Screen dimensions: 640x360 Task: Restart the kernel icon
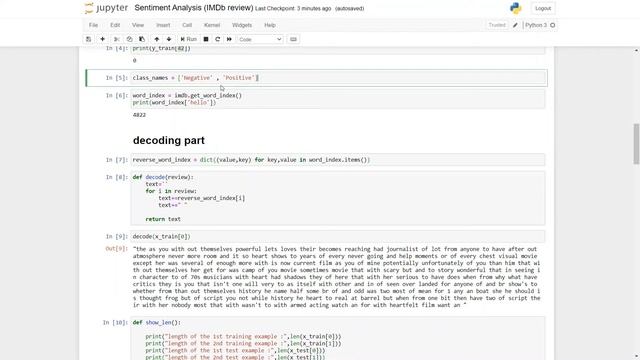tap(218, 39)
